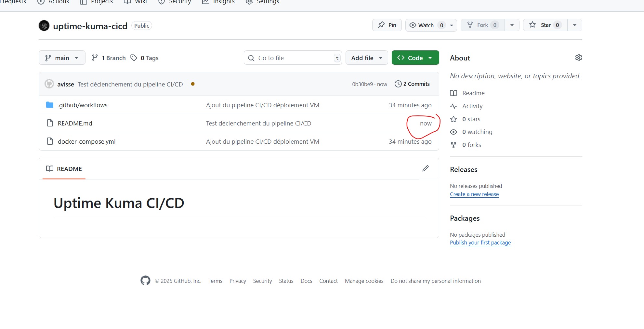
Task: Open the .github/workflows folder
Action: [83, 105]
